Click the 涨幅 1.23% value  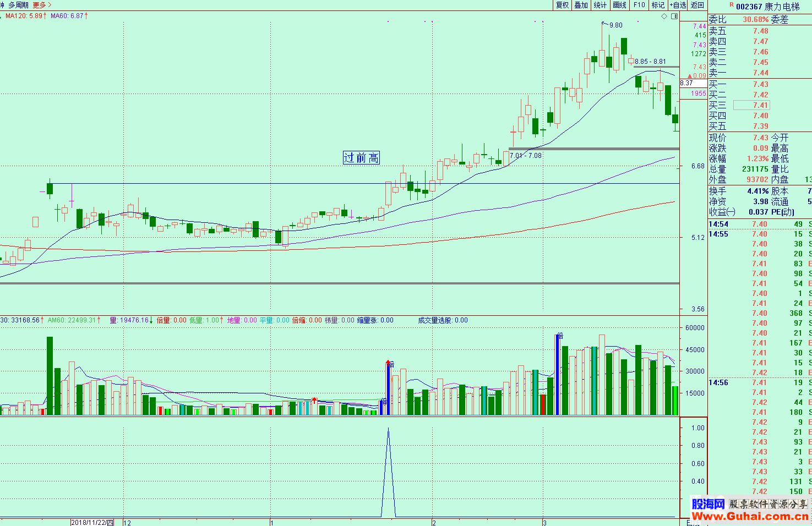tap(757, 158)
